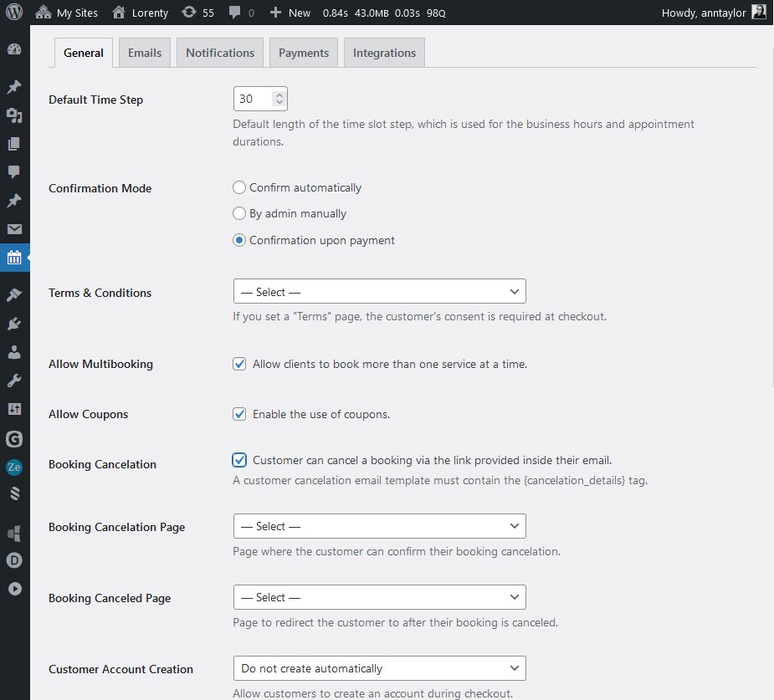The height and width of the screenshot is (700, 774).
Task: Increase Default Time Step with up arrow
Action: pos(279,95)
